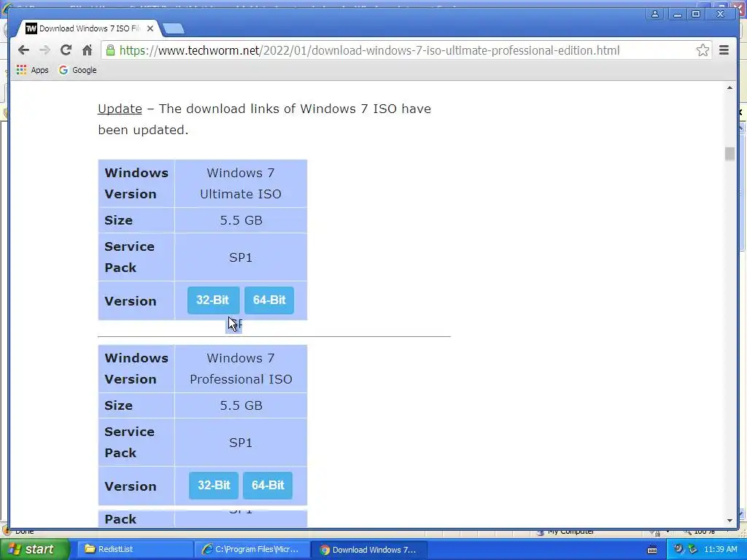Download Ultimate ISO 64-Bit version

(x=269, y=300)
